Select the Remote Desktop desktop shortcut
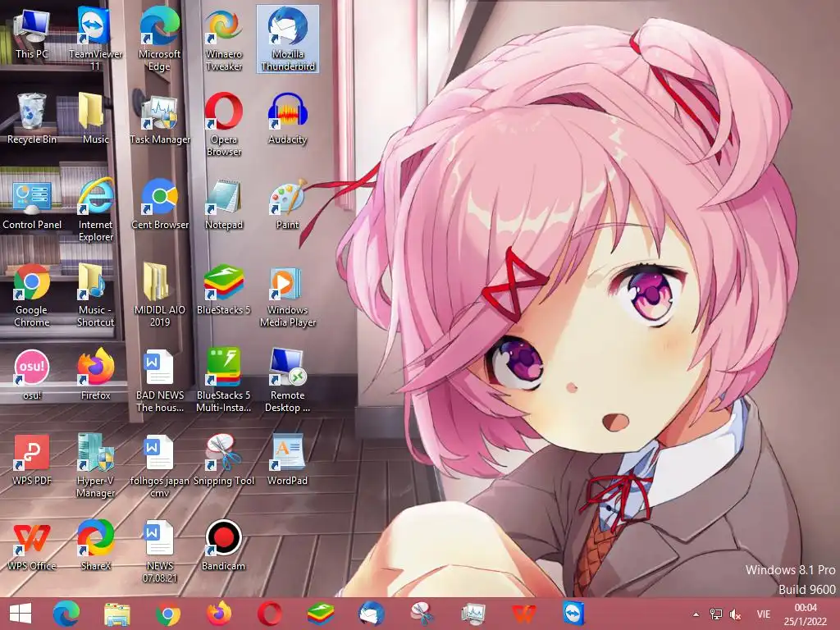The width and height of the screenshot is (840, 630). [x=288, y=381]
